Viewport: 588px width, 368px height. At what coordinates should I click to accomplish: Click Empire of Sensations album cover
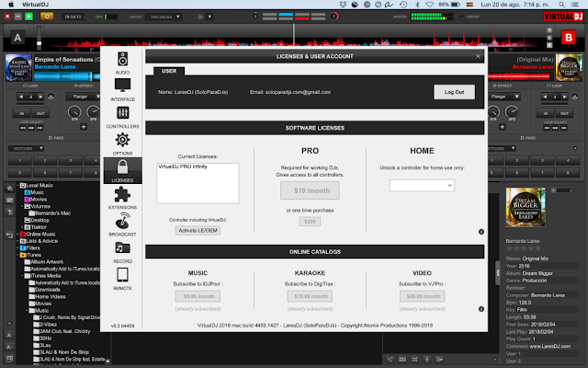tap(18, 67)
